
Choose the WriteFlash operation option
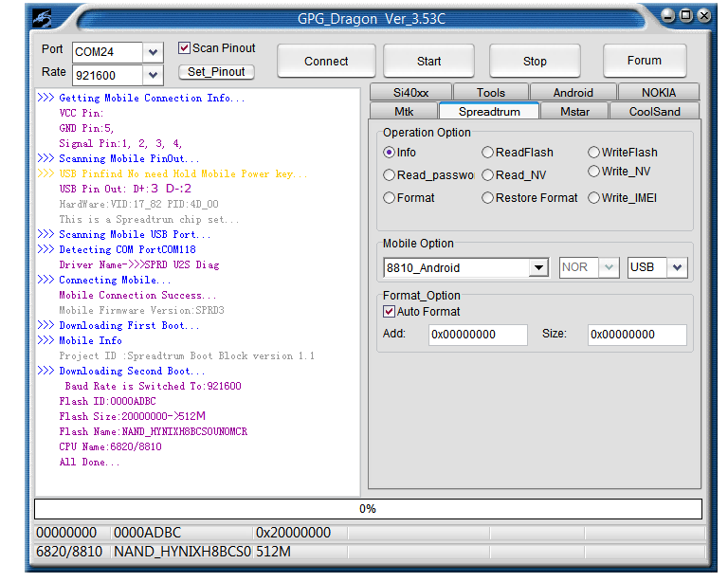(594, 153)
